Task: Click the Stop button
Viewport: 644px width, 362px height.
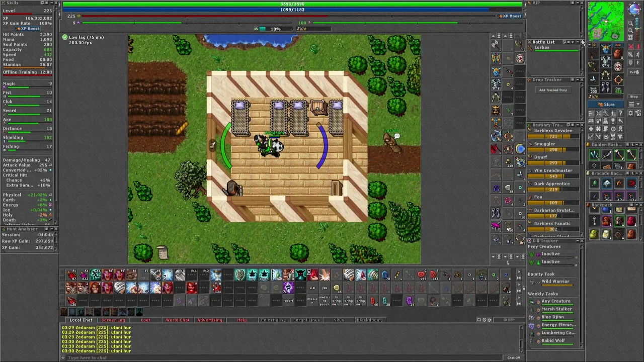Action: [x=634, y=97]
